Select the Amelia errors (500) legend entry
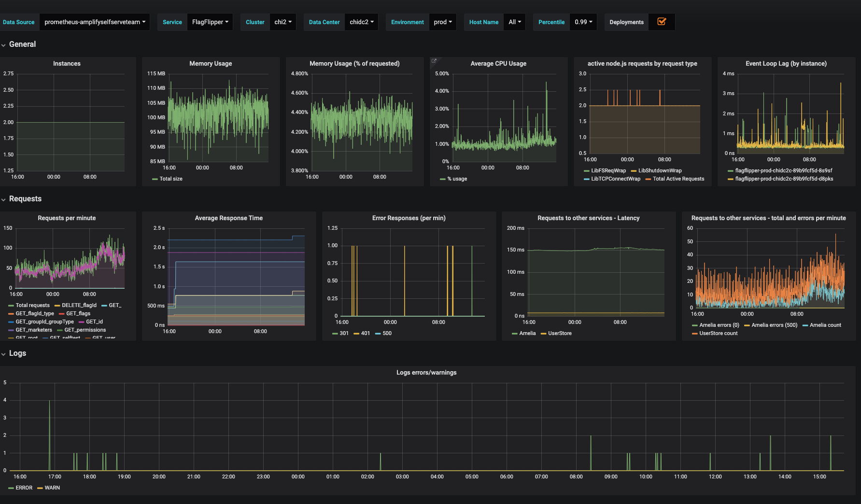The image size is (861, 504). tap(775, 325)
